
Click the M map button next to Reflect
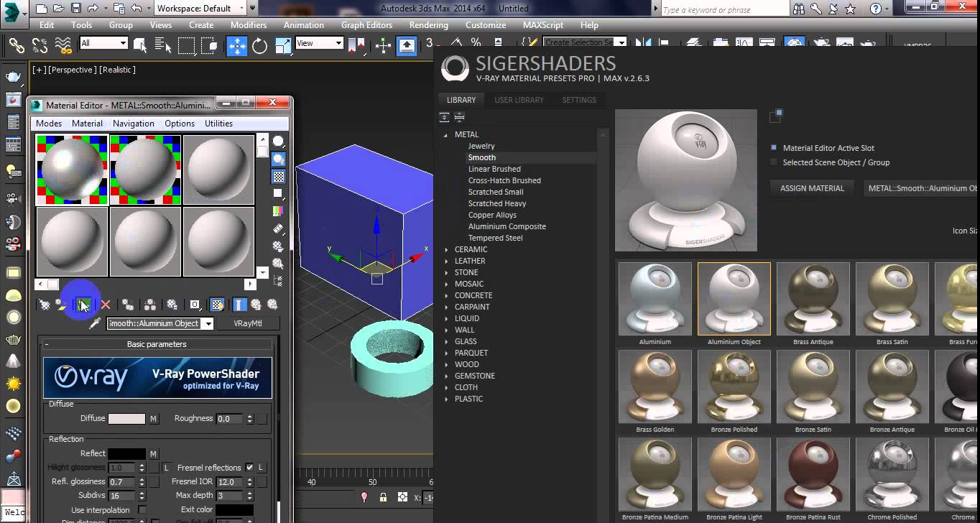click(x=153, y=454)
